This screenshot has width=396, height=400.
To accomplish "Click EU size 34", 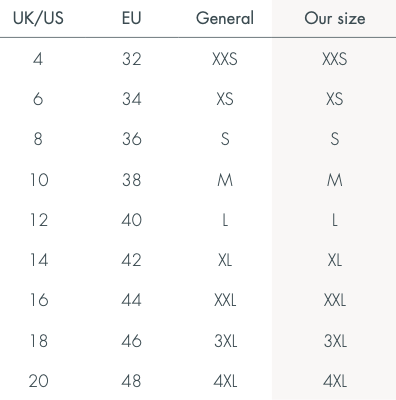I will (x=132, y=99).
